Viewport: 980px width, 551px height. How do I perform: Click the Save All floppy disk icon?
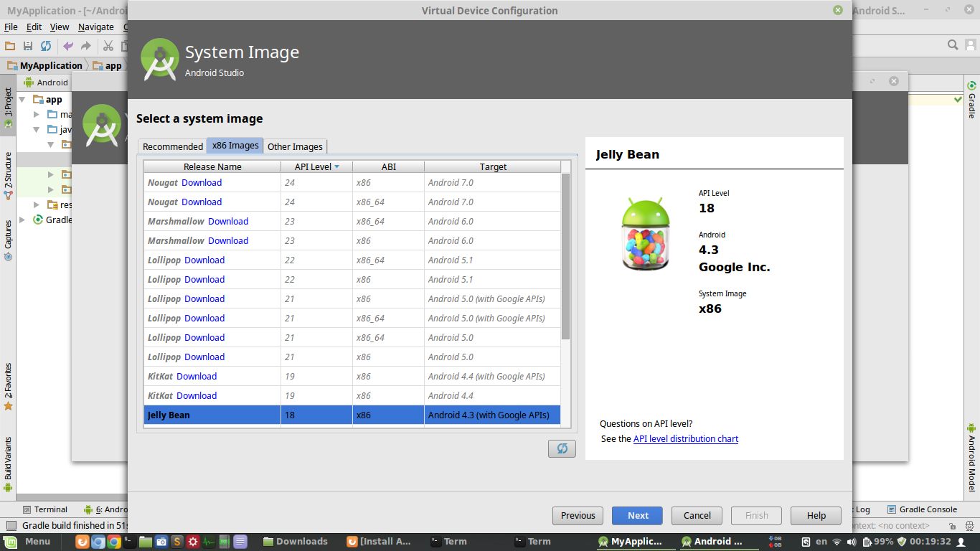tap(28, 46)
